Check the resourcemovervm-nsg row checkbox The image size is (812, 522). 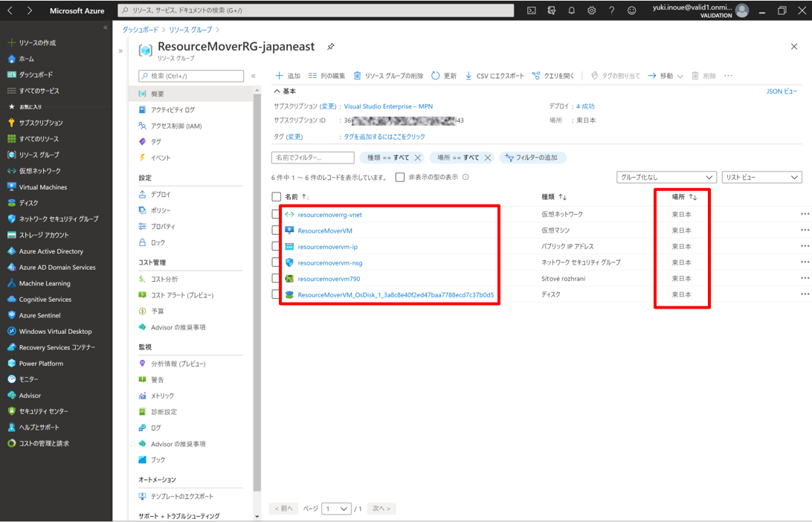(x=276, y=262)
